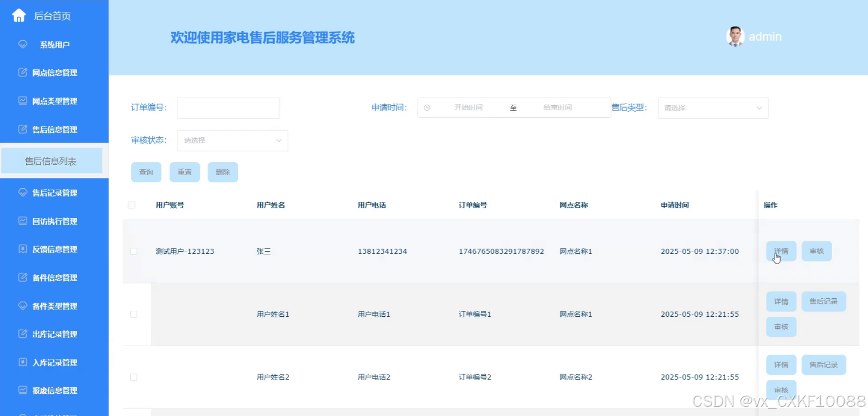Click the 用户账号 column header
This screenshot has width=868, height=416.
pos(170,205)
